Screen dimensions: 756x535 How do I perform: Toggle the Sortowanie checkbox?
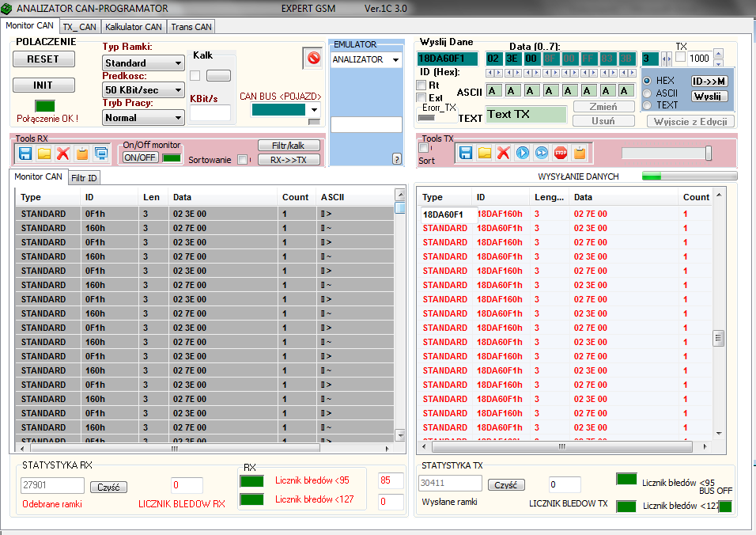(243, 160)
